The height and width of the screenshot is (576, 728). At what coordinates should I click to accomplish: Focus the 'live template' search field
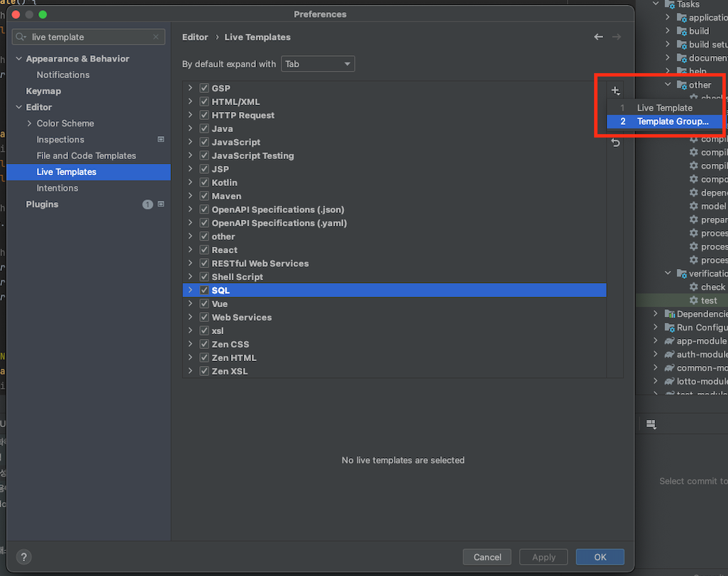coord(88,37)
